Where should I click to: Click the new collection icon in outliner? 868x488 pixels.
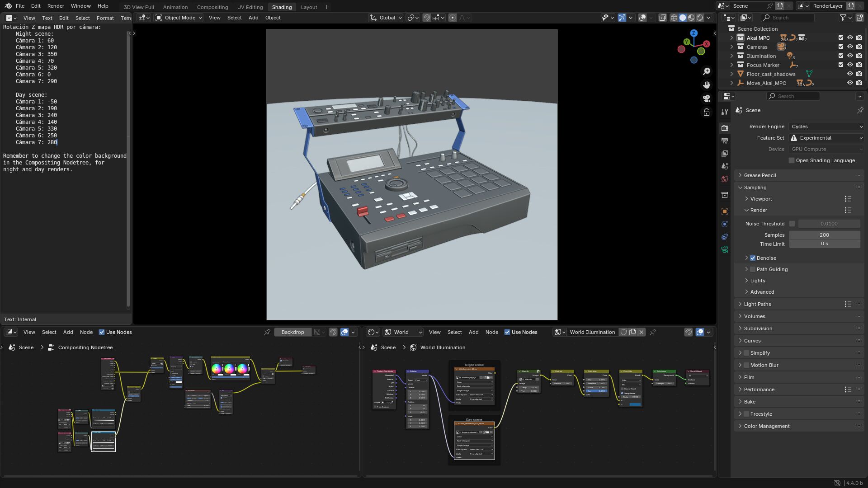859,18
